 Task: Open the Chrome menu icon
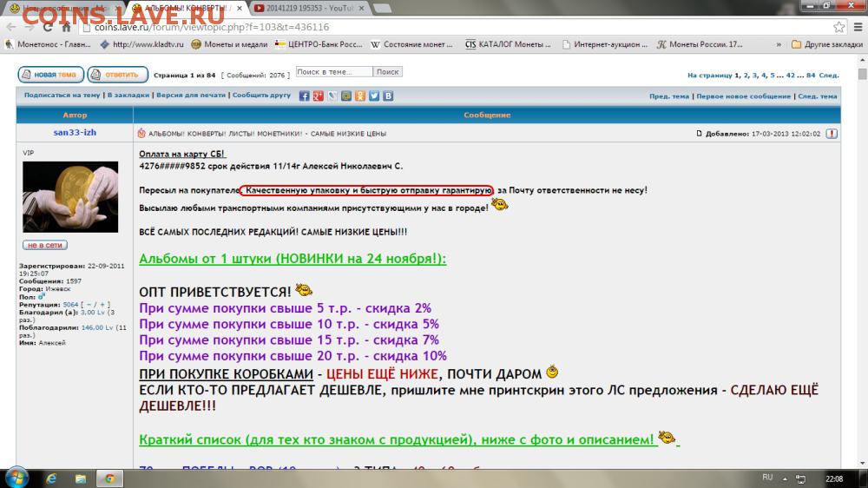click(x=858, y=27)
